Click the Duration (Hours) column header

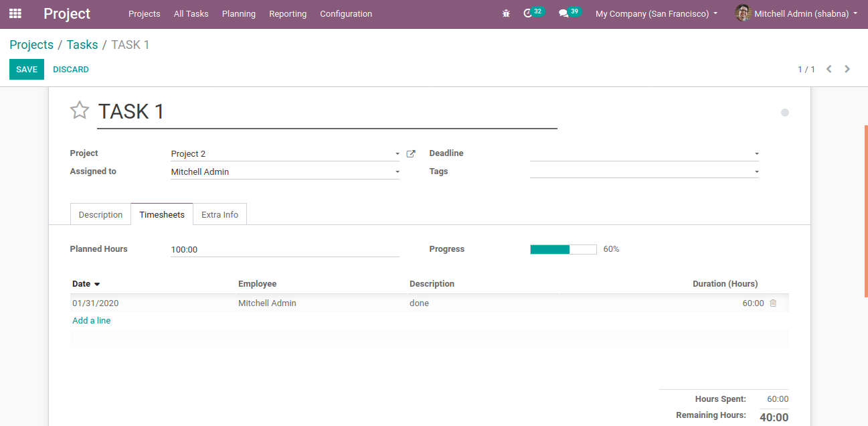pos(725,284)
